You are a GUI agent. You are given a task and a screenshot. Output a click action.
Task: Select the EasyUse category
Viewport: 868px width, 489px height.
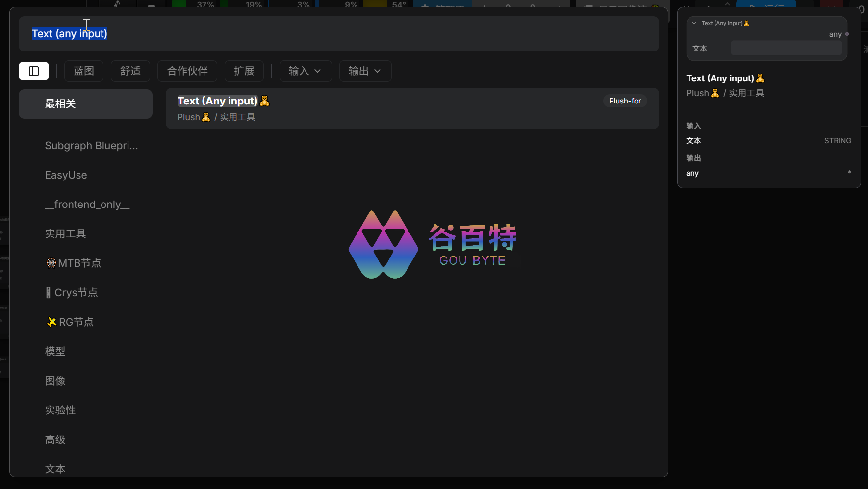click(85, 175)
